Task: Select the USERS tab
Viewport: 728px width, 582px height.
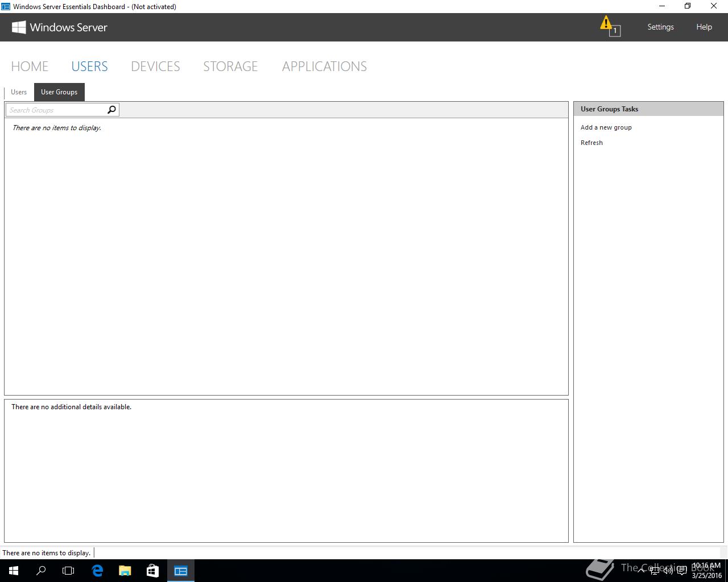Action: pyautogui.click(x=89, y=66)
